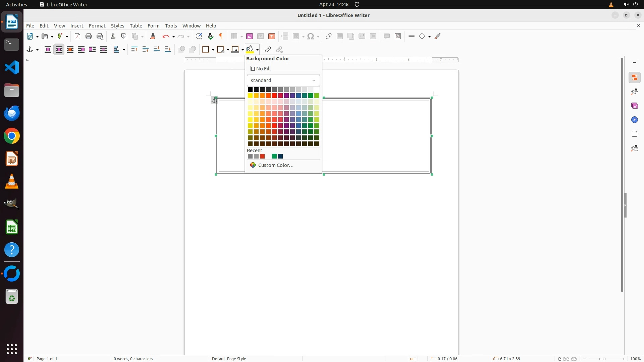The image size is (644, 362).
Task: Open the anchor type dropdown arrow
Action: coord(37,50)
